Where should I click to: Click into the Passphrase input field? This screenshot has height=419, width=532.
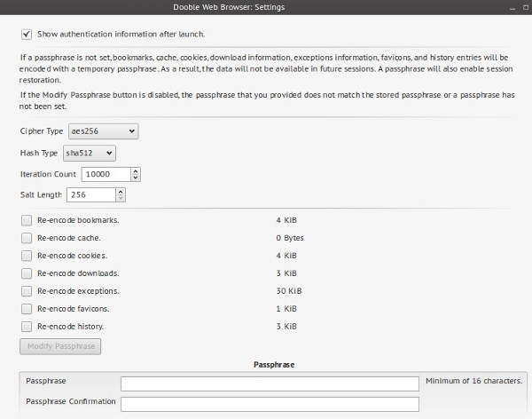tap(270, 383)
